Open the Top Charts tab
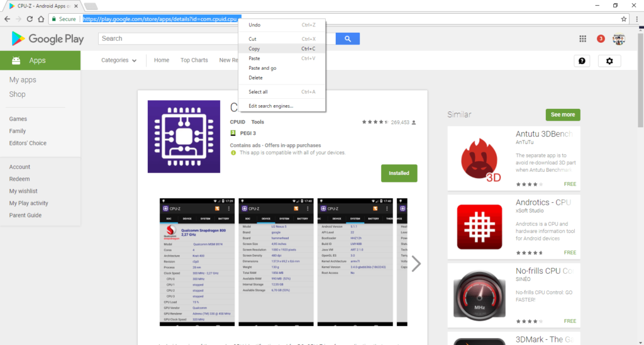 point(194,60)
